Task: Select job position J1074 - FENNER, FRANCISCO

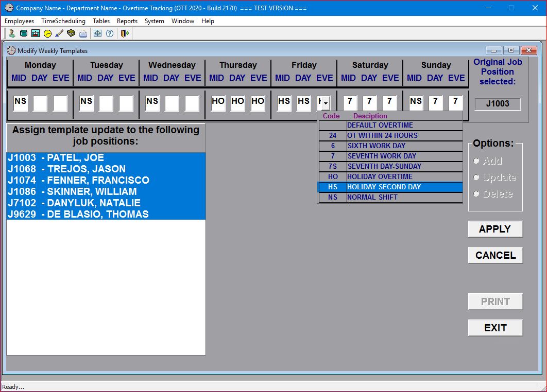Action: (106, 180)
